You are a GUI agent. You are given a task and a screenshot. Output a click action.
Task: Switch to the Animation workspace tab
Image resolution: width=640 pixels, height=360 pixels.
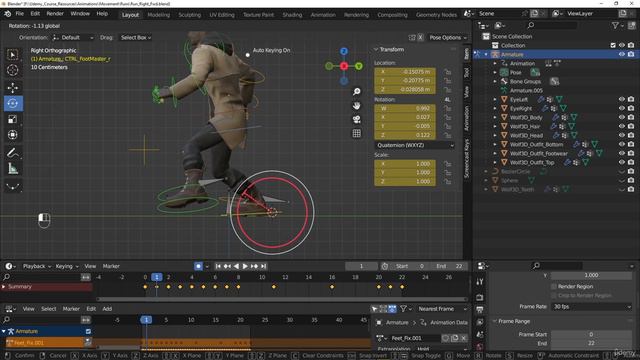tap(323, 15)
